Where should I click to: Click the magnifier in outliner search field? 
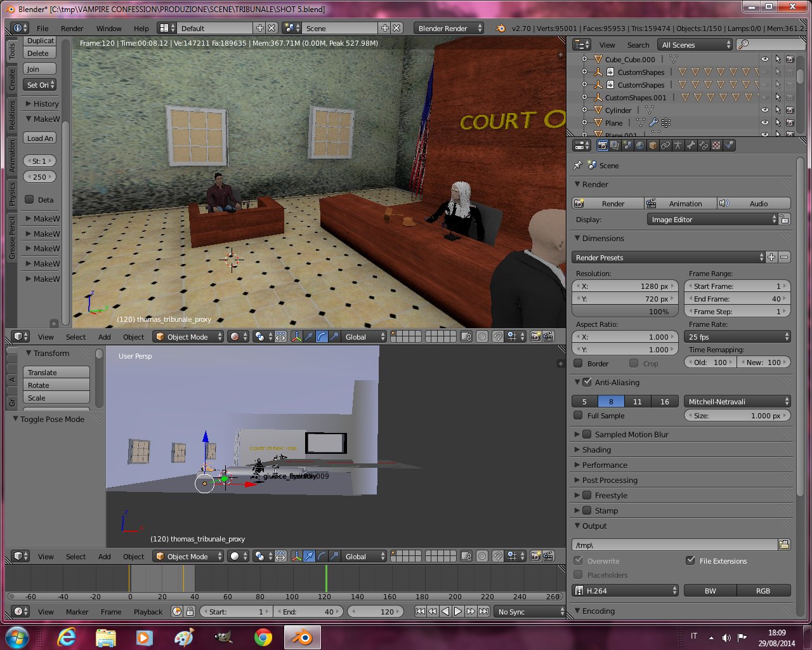743,44
